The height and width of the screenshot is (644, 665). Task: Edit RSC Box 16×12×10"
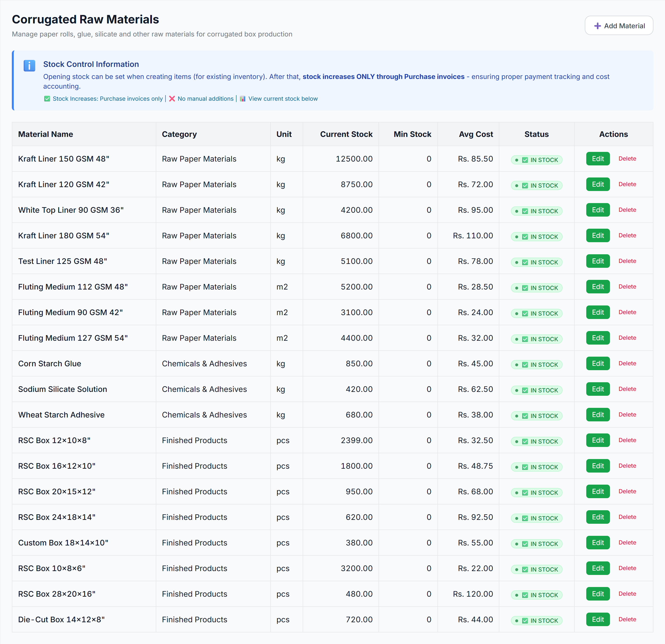598,466
